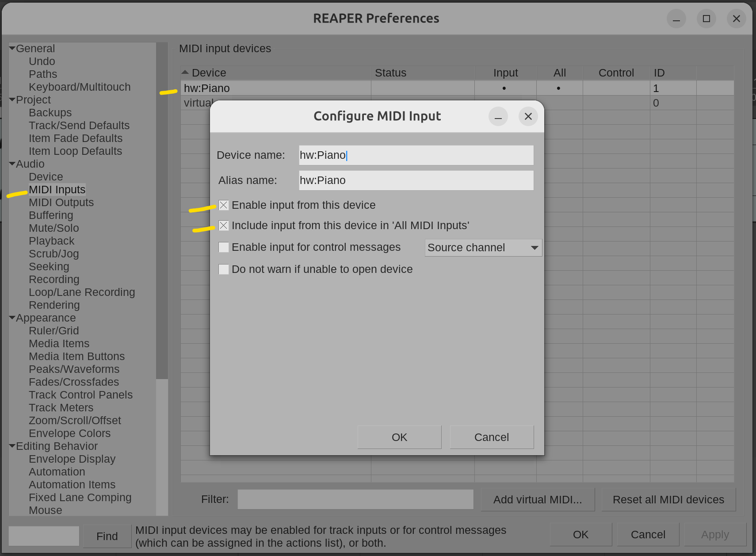This screenshot has height=556, width=756.
Task: Minimize the REAPER Preferences window
Action: click(676, 19)
